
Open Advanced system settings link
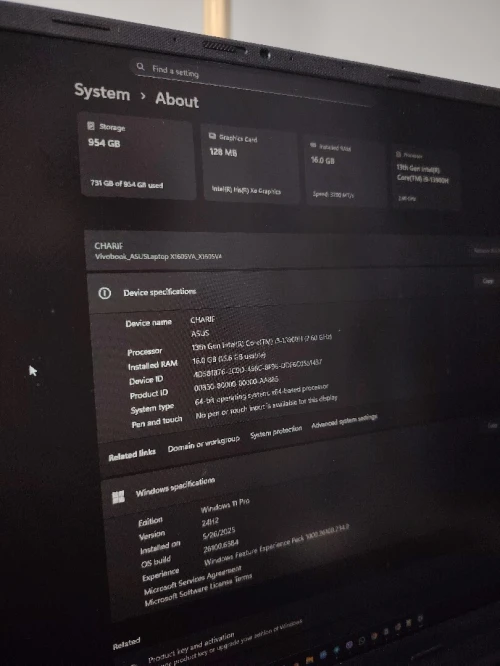point(344,421)
